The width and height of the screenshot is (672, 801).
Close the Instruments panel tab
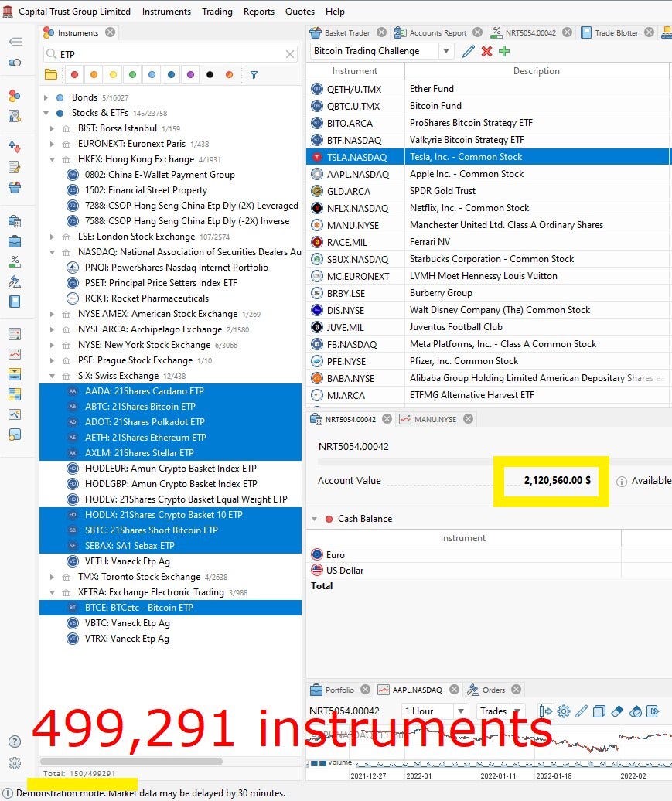pyautogui.click(x=110, y=32)
